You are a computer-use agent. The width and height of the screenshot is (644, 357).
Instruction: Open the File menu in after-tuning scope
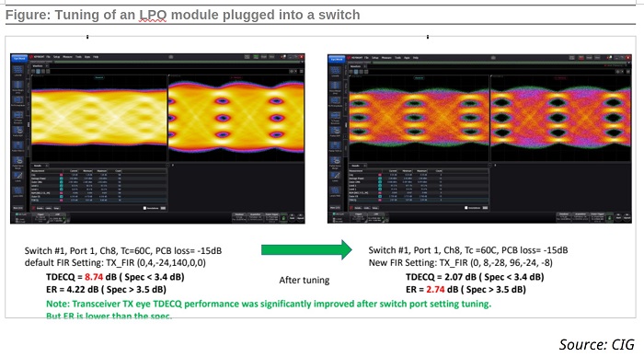coord(367,58)
